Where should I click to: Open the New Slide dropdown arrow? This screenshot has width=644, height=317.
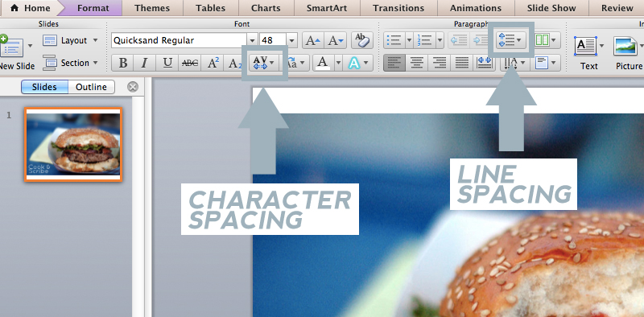click(x=30, y=47)
